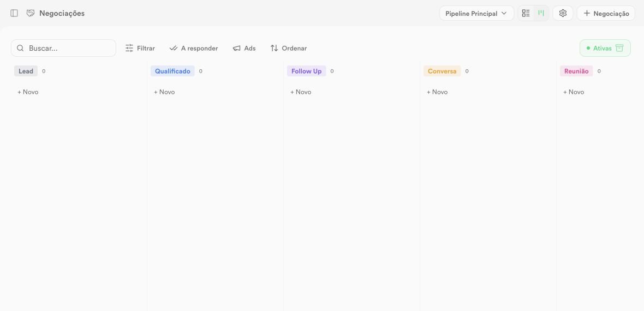
Task: Switch to list view layout
Action: 526,13
